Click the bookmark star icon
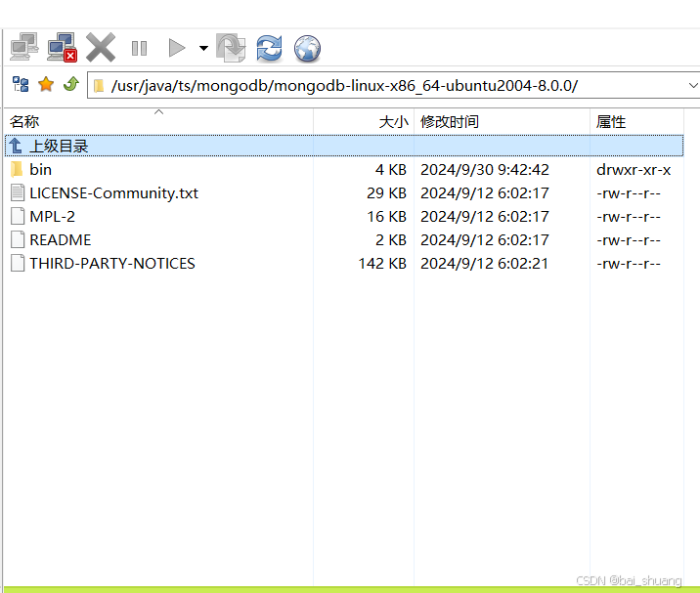 [46, 84]
